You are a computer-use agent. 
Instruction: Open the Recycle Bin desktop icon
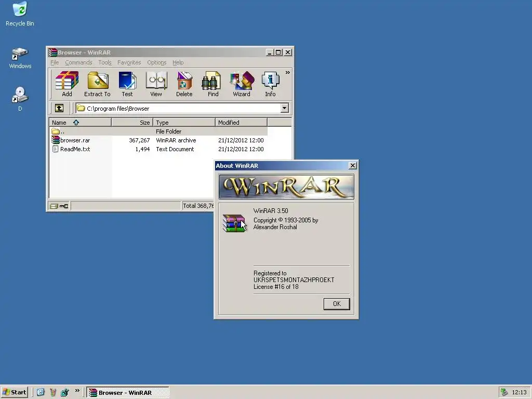click(x=20, y=14)
